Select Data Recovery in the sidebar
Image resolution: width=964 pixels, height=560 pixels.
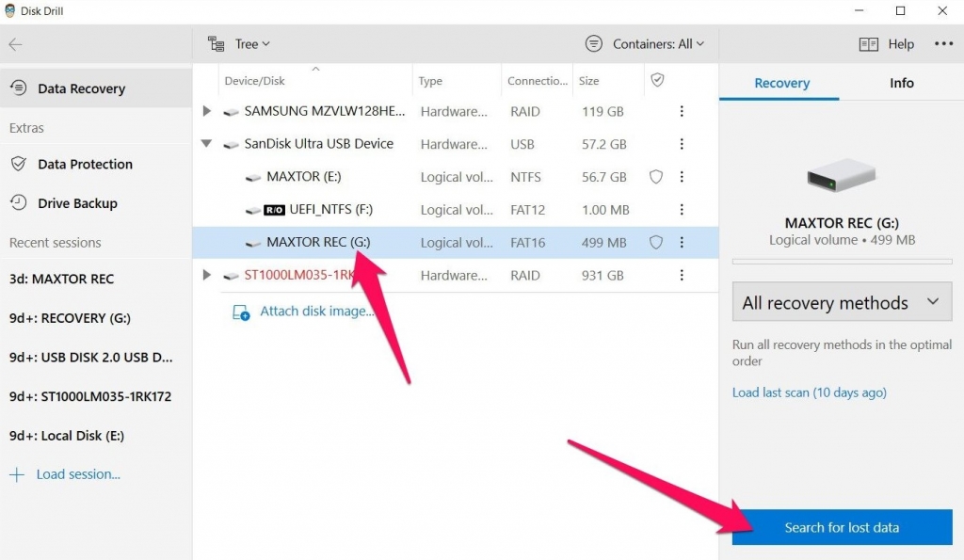80,88
